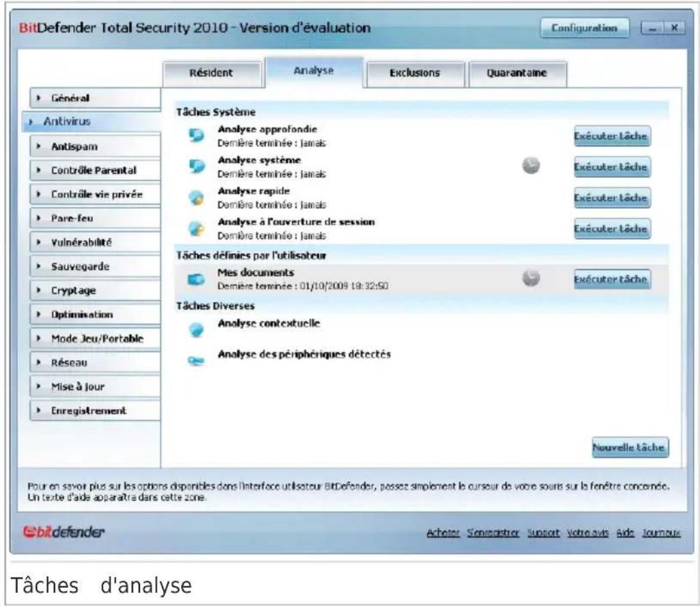Viewport: 700px width, 607px height.
Task: Run the Analyse système task
Action: pos(611,167)
